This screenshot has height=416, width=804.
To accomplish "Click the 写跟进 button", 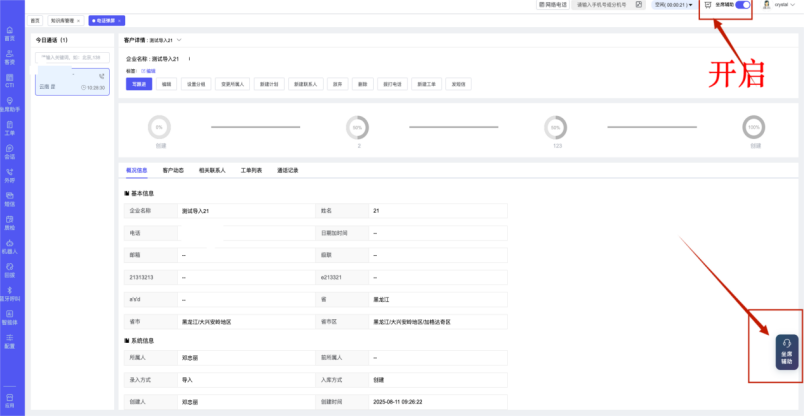I will click(x=139, y=85).
